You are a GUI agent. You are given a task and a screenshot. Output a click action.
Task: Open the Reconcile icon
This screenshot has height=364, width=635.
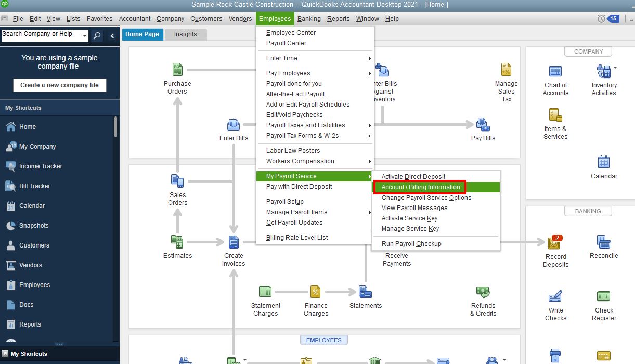[604, 242]
